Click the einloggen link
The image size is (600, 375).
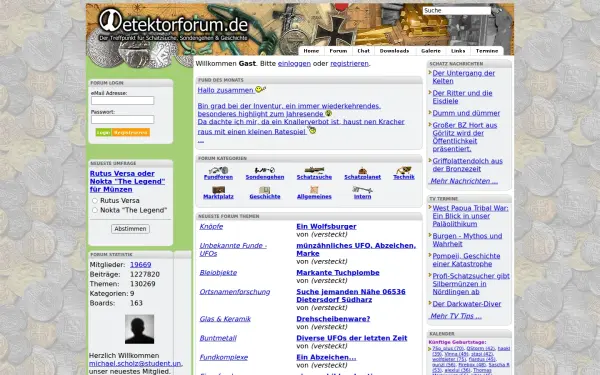point(294,64)
